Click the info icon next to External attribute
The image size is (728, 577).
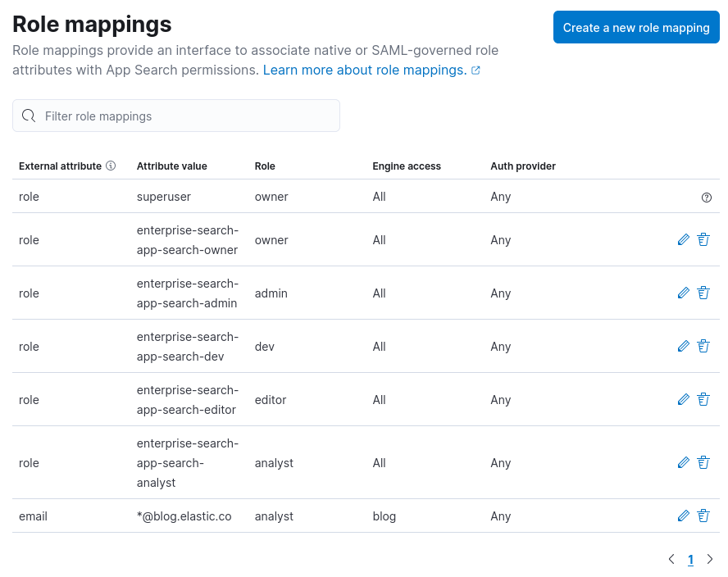coord(111,166)
